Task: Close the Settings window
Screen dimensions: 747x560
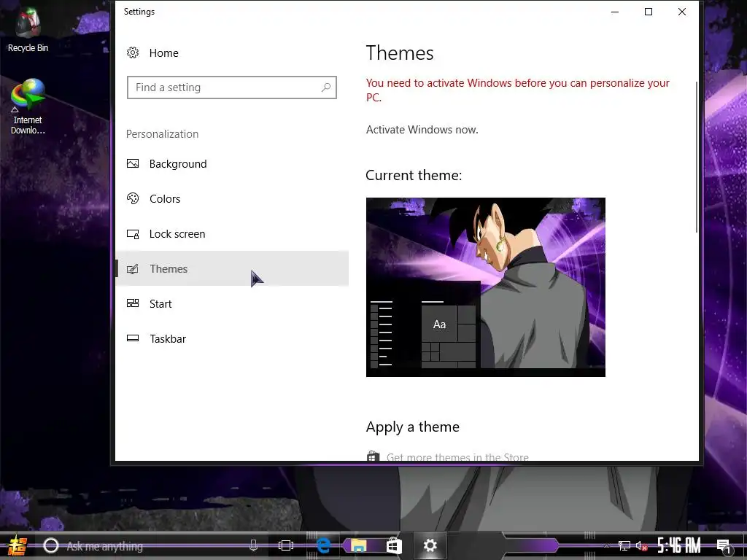Action: pos(682,12)
